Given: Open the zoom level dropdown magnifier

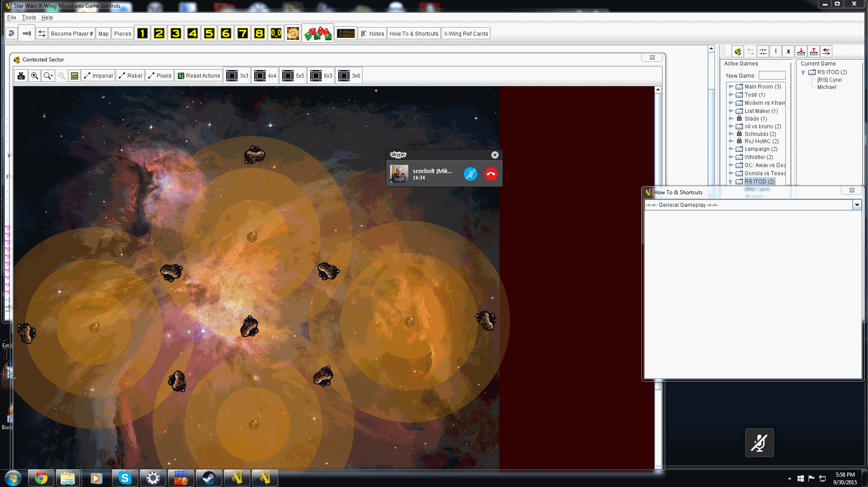Looking at the screenshot, I should tap(48, 76).
